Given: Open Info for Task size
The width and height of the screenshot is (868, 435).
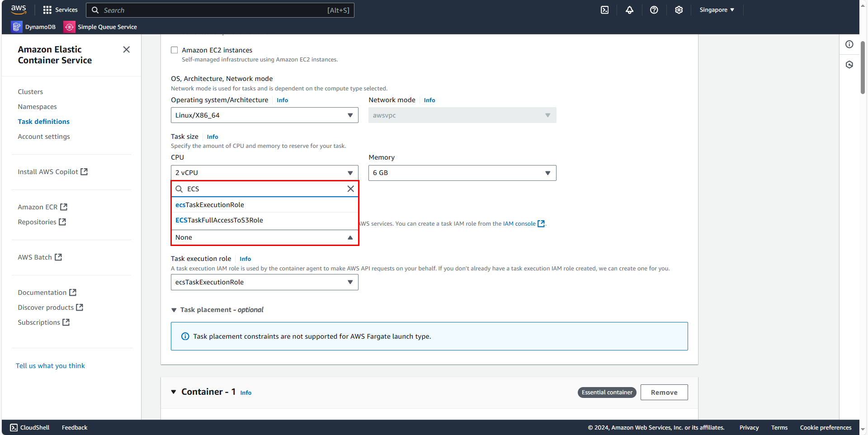Looking at the screenshot, I should (x=212, y=137).
